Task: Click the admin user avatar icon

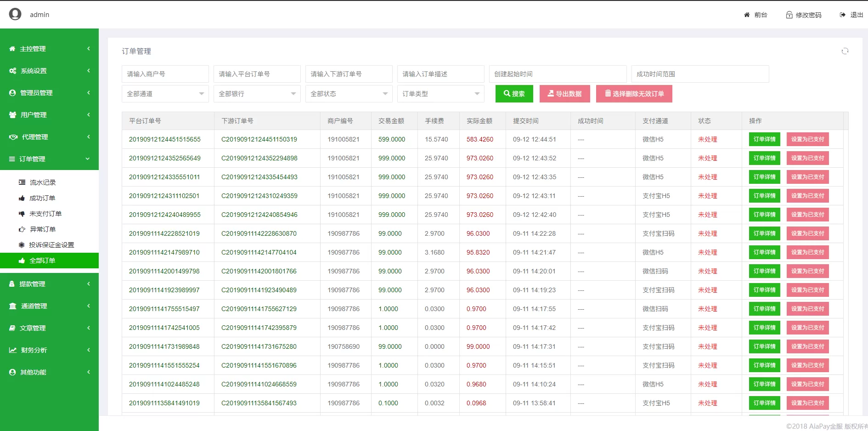Action: [x=15, y=14]
